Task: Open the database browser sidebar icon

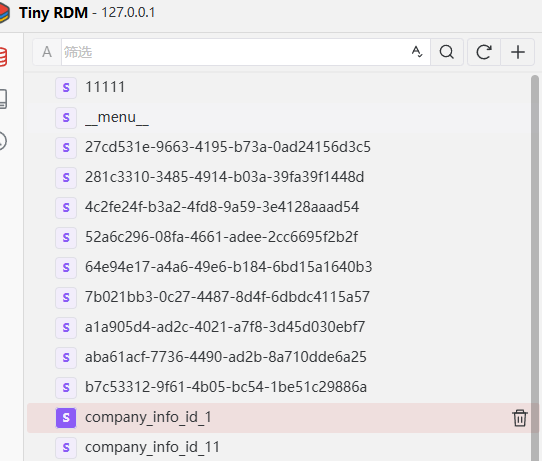Action: coord(3,57)
